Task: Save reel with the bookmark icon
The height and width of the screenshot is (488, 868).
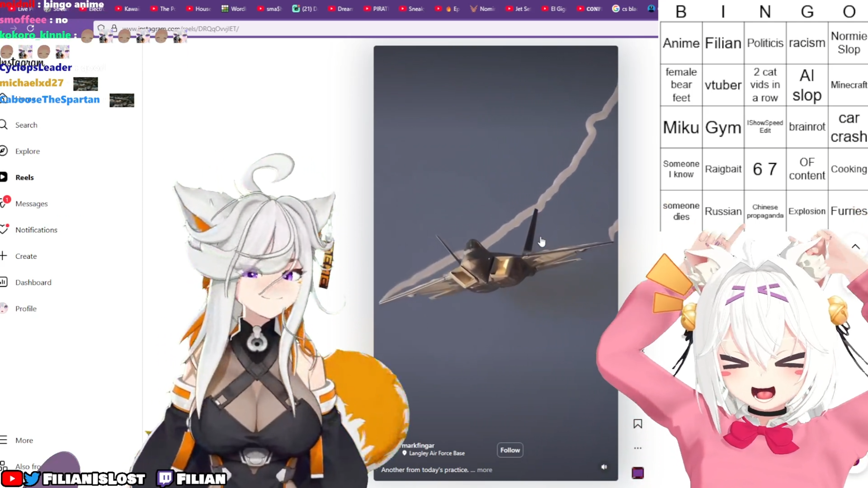Action: point(637,424)
